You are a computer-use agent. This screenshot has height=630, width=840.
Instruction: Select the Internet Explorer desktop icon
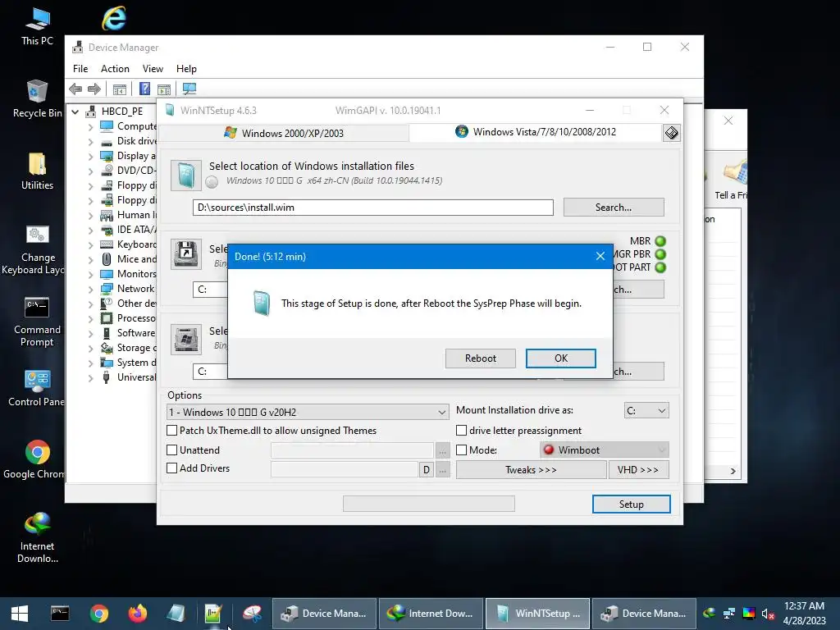[x=114, y=18]
